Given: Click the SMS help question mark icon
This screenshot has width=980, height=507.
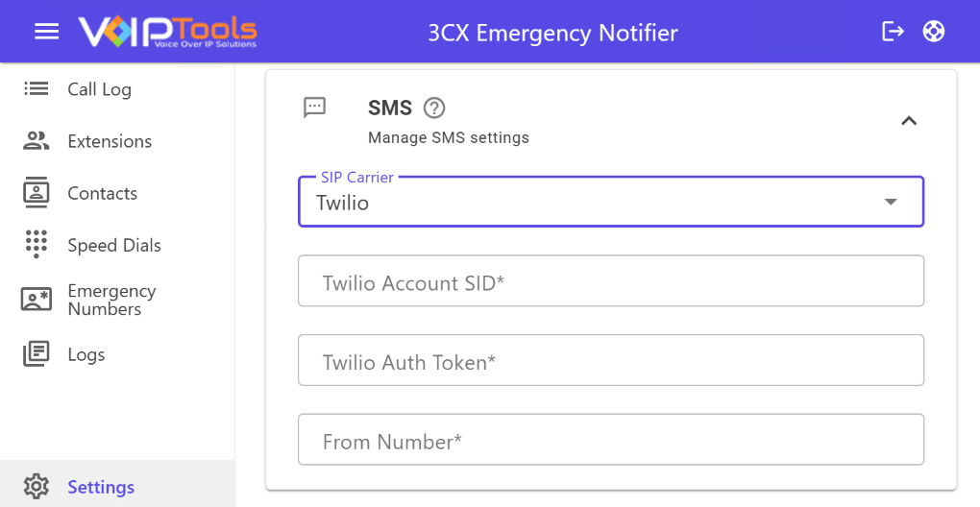Looking at the screenshot, I should coord(434,108).
